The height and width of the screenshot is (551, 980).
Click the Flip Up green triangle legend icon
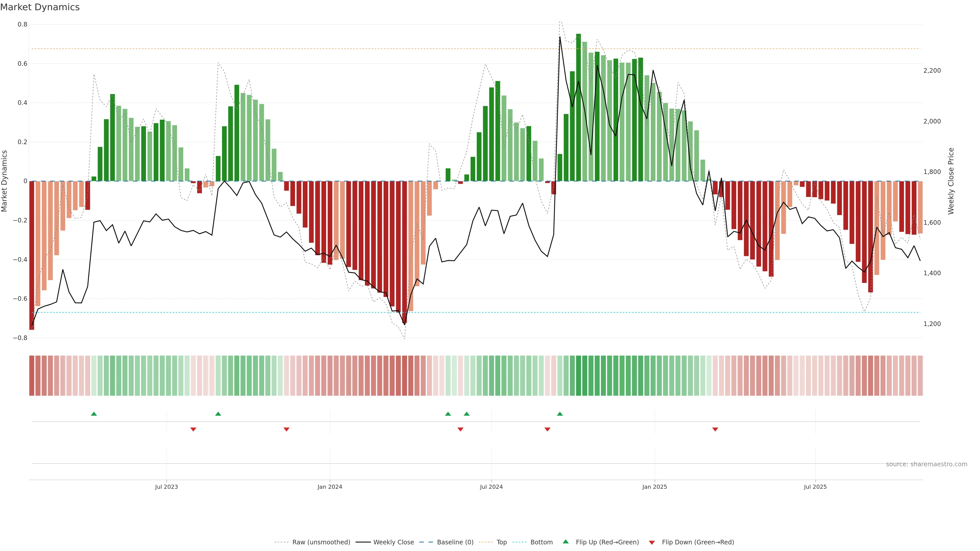pos(565,542)
